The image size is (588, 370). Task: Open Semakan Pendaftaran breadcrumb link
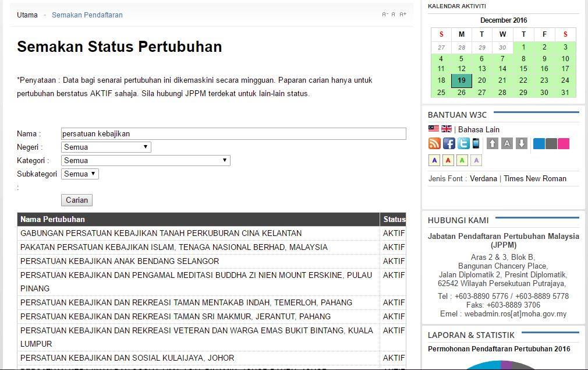[87, 15]
